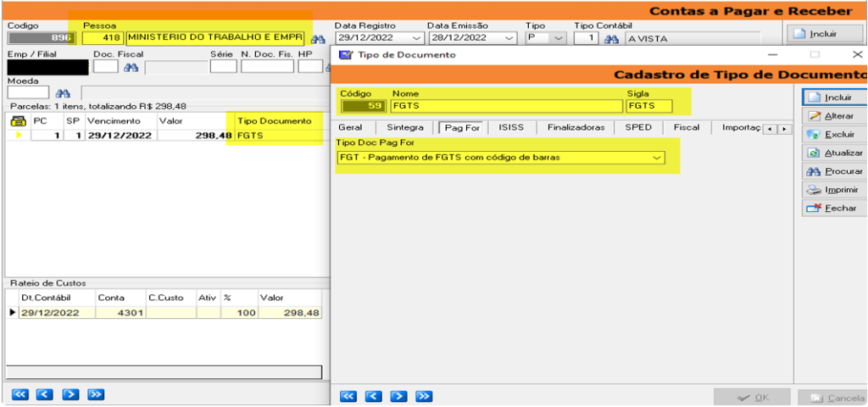Click Cancela button at bottom
This screenshot has width=868, height=407.
click(x=832, y=399)
